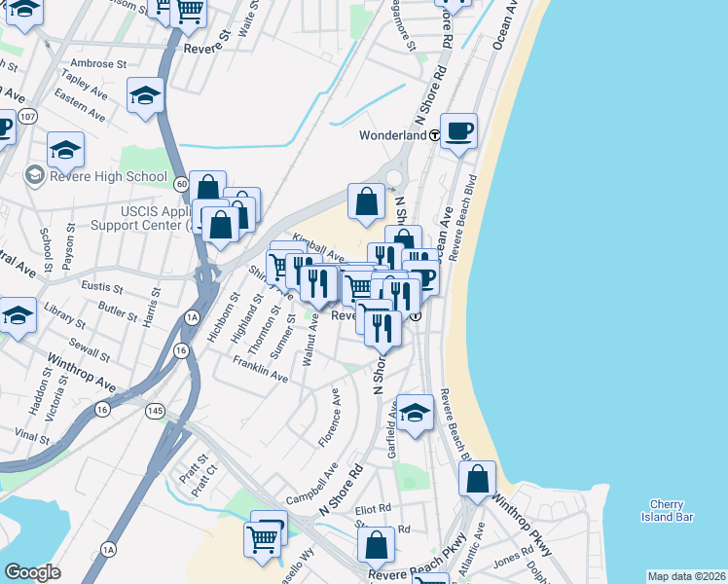
Task: Click the Harris St street label
Action: coord(152,308)
